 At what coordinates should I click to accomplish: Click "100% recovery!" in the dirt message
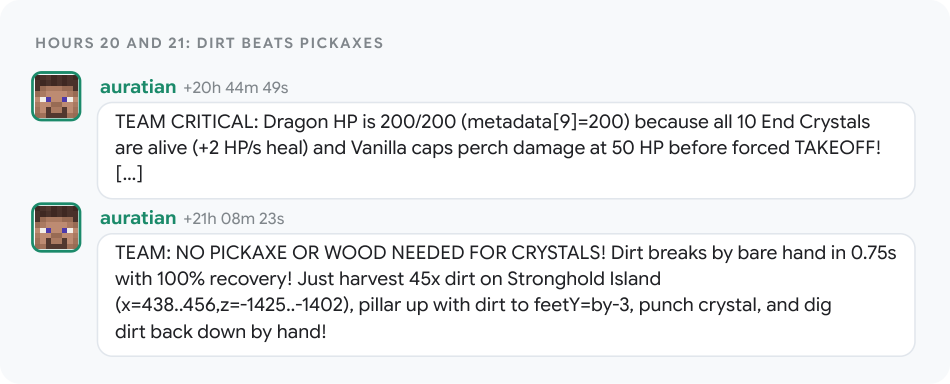click(217, 279)
